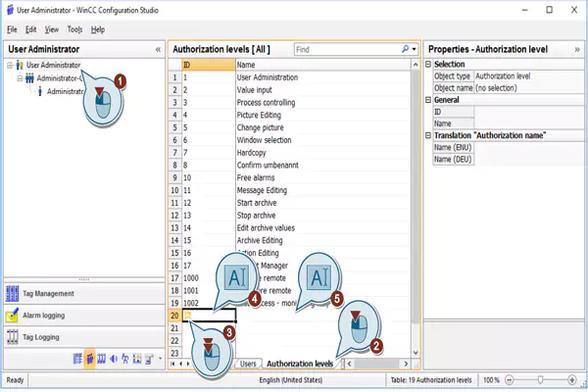Image resolution: width=588 pixels, height=392 pixels.
Task: Adjust the zoom slider handle
Action: click(540, 380)
